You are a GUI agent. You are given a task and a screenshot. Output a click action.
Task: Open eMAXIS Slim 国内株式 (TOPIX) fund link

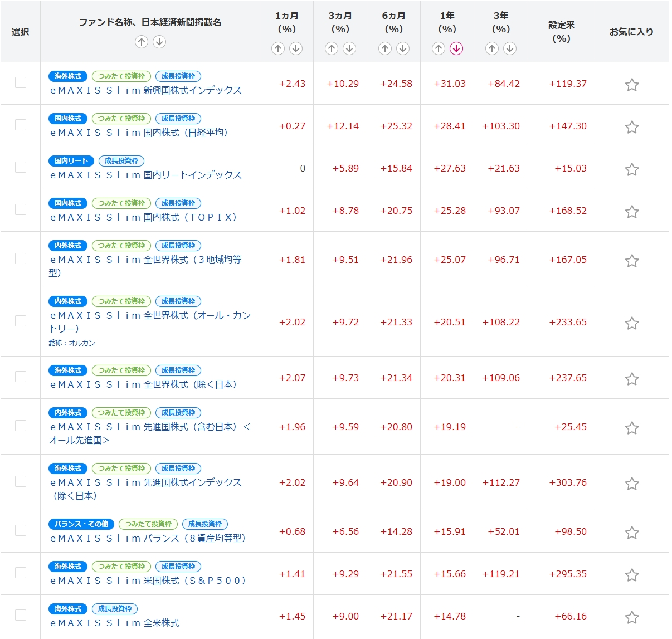pos(144,217)
